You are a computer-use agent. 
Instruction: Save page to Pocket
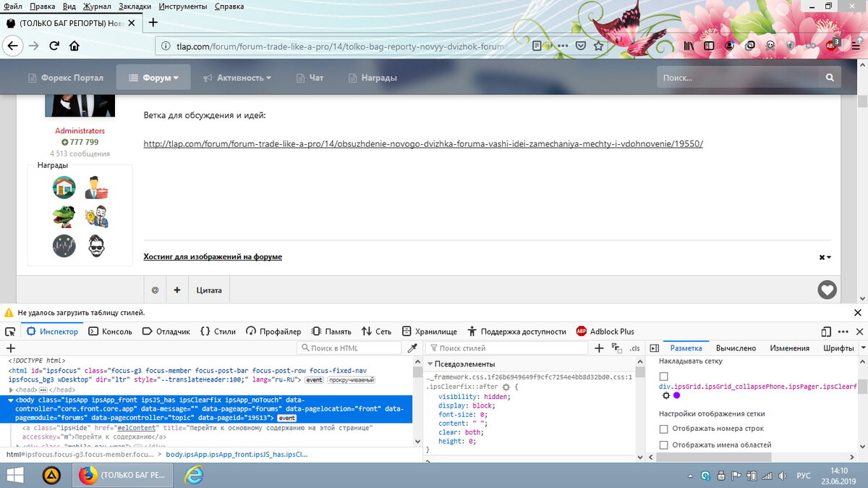click(581, 46)
